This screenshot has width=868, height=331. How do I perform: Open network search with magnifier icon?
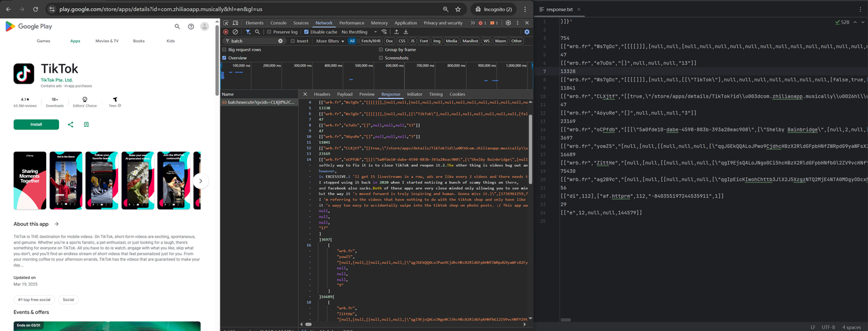coord(258,32)
